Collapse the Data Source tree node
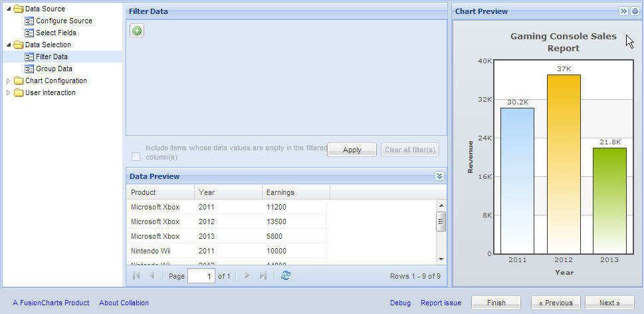 [x=9, y=9]
